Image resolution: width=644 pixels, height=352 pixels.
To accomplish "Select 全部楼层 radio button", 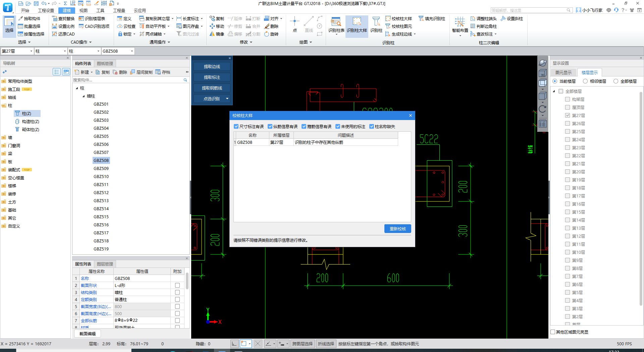I will click(616, 81).
